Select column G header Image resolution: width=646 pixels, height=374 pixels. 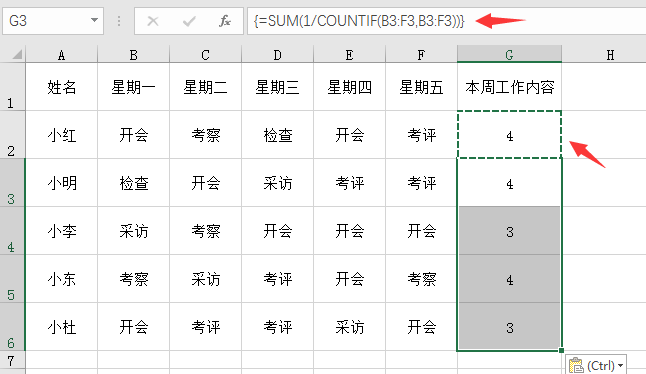[509, 54]
